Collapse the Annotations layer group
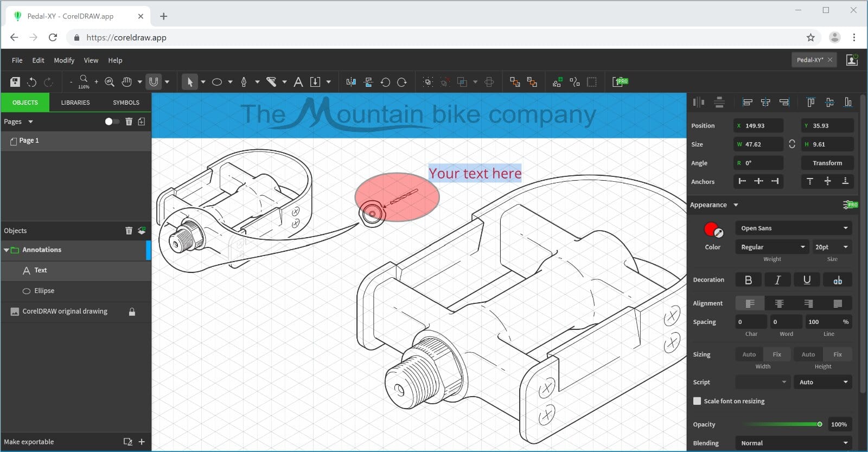Viewport: 868px width, 452px height. pos(7,250)
